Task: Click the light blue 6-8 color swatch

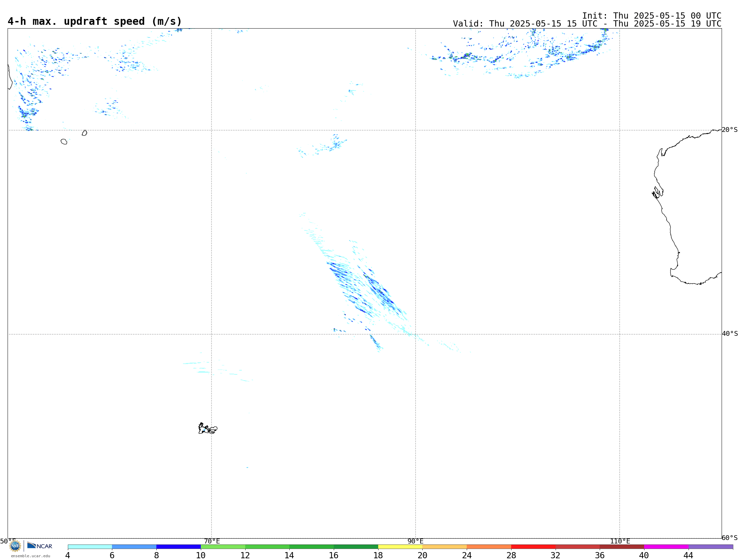Action: [134, 547]
